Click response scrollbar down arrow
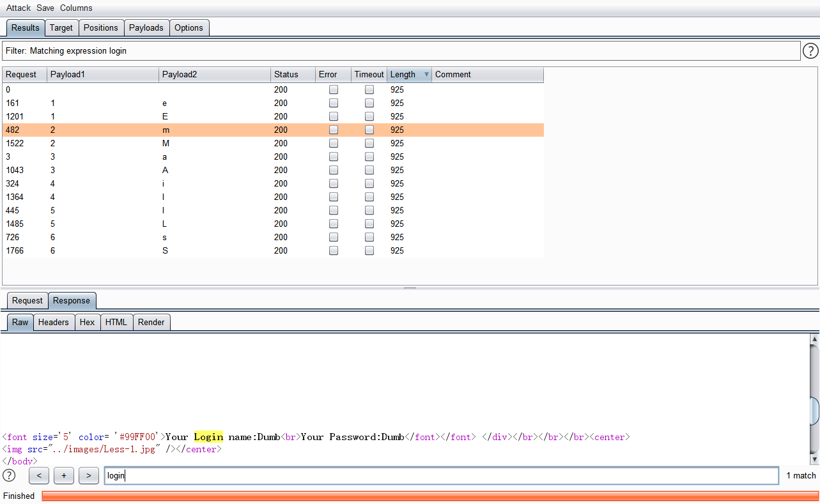The width and height of the screenshot is (820, 504). (814, 459)
